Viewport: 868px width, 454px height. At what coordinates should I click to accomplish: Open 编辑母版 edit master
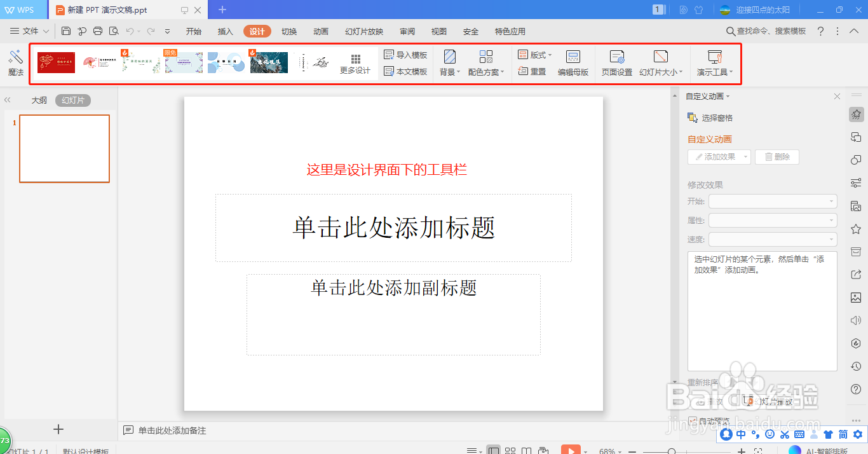pyautogui.click(x=573, y=64)
